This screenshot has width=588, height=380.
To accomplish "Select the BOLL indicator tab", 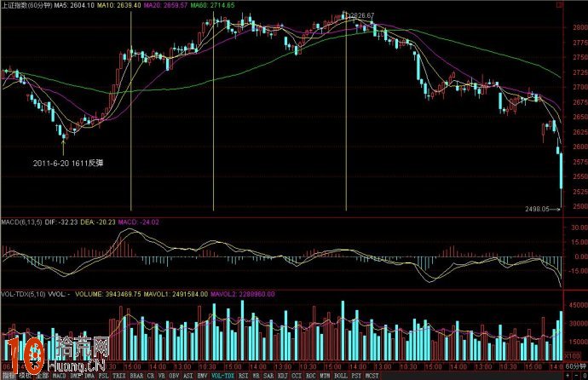I will pos(340,375).
